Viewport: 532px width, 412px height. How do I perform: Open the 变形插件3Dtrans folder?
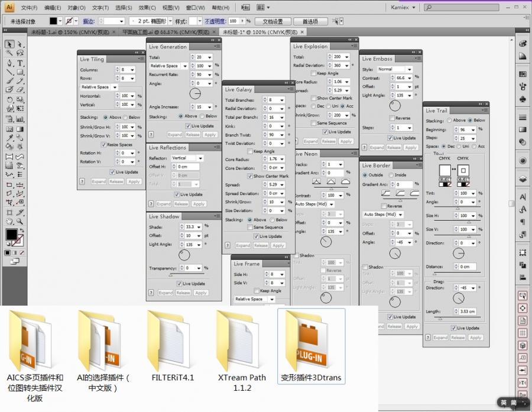click(311, 346)
